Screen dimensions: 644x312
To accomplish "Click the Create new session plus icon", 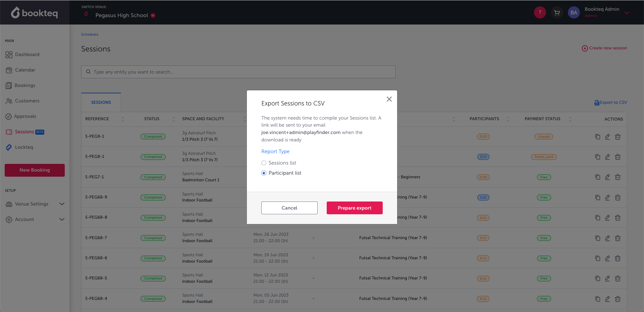I will (585, 48).
